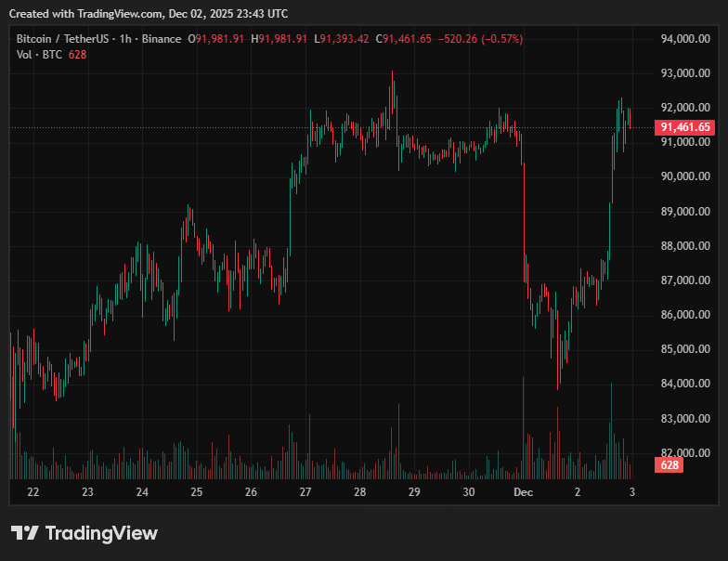Screen dimensions: 728x561
Task: Click the Bitcoin / TetherUS symbol title
Action: point(63,39)
